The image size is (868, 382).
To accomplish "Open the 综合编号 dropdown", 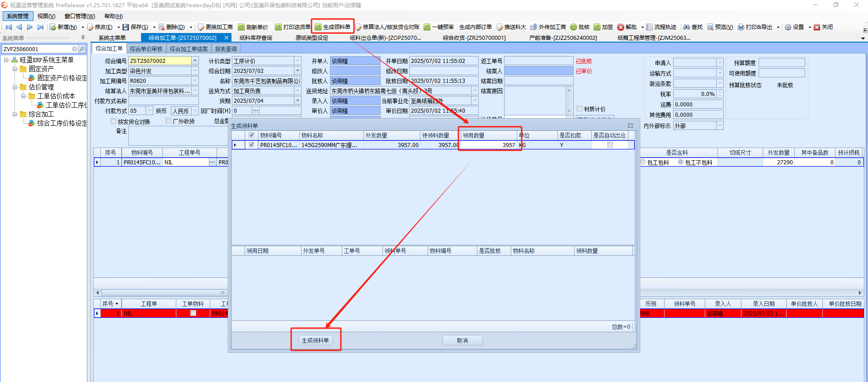I will 195,61.
